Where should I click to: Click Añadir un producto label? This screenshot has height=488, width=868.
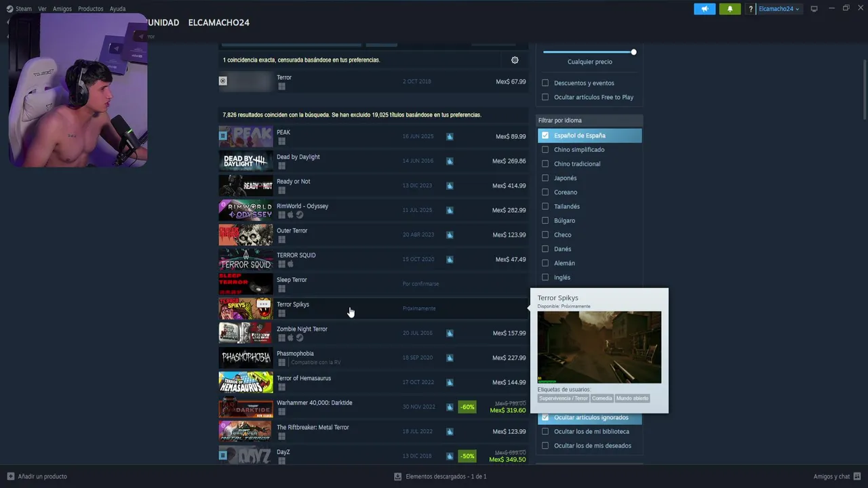tap(43, 476)
